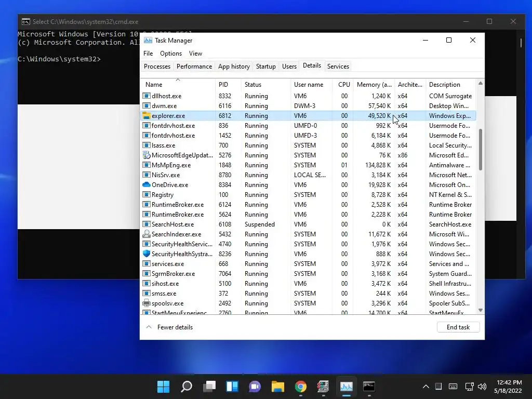This screenshot has height=399, width=532.
Task: Click the OneDrive.exe cloud icon
Action: (146, 185)
